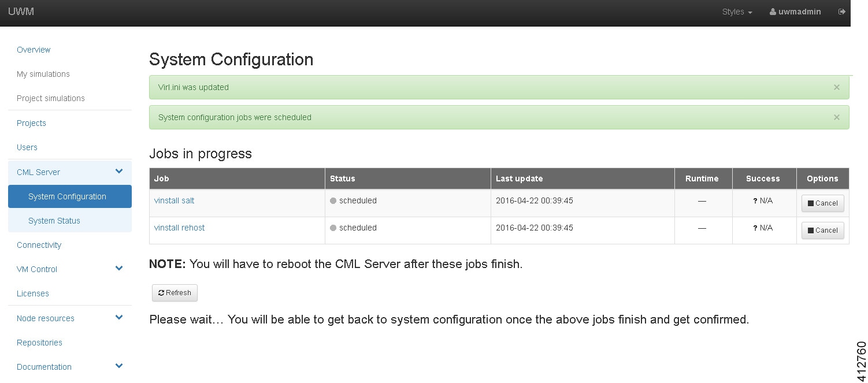
Task: Expand the Node resources submenu chevron
Action: tap(119, 318)
